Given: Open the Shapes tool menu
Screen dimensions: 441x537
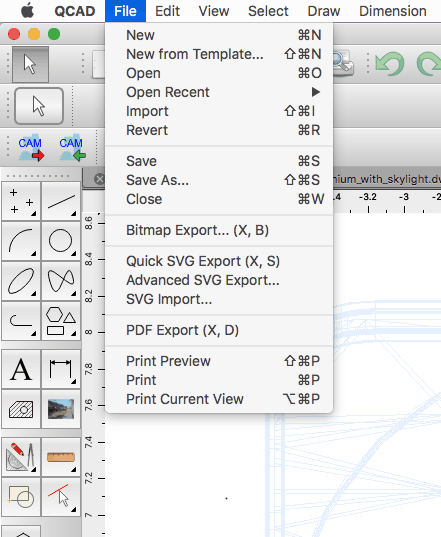Looking at the screenshot, I should pos(61,321).
